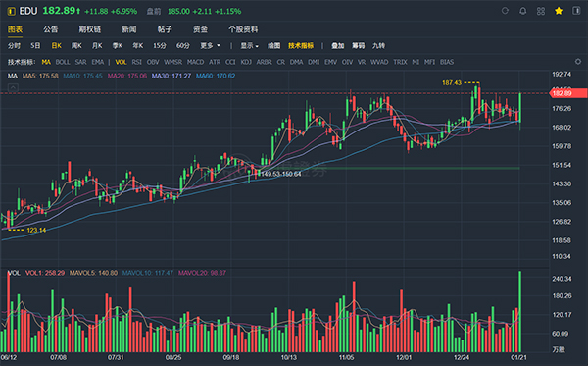The width and height of the screenshot is (588, 366).
Task: Click the EDU stock badge icon
Action: (11, 11)
